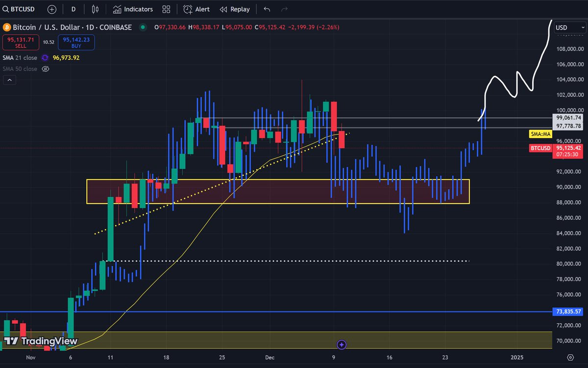Click the purple event marker icon near Dec 9
This screenshot has width=588, height=368.
(x=342, y=345)
